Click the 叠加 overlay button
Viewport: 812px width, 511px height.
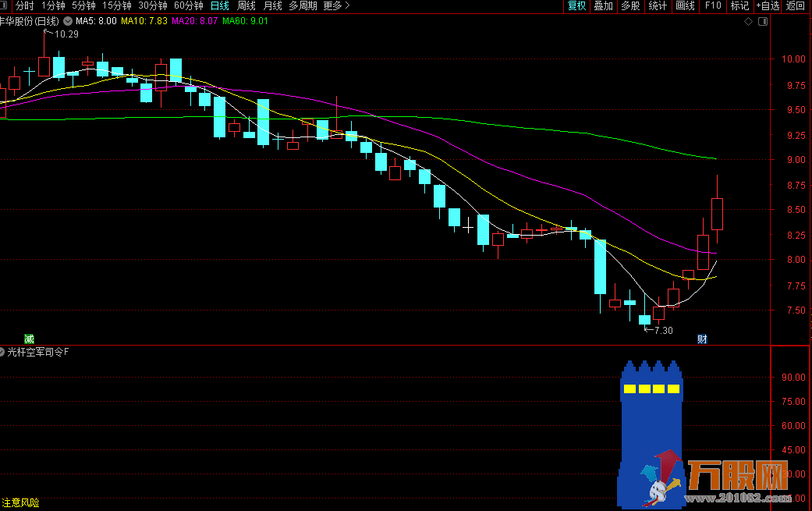tap(603, 5)
